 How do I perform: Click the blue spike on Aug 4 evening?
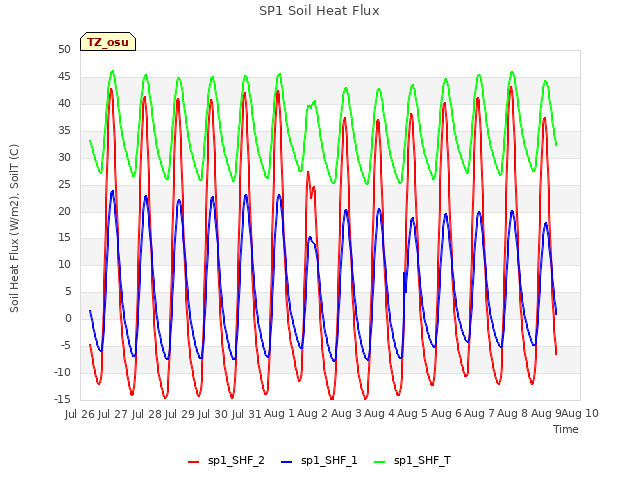coord(404,282)
